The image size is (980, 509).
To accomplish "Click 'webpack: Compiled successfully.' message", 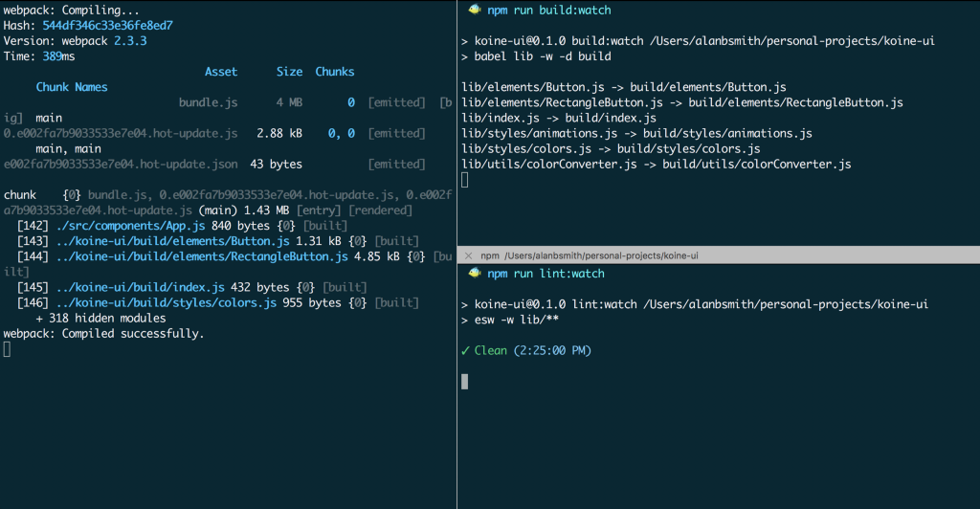I will coord(103,334).
